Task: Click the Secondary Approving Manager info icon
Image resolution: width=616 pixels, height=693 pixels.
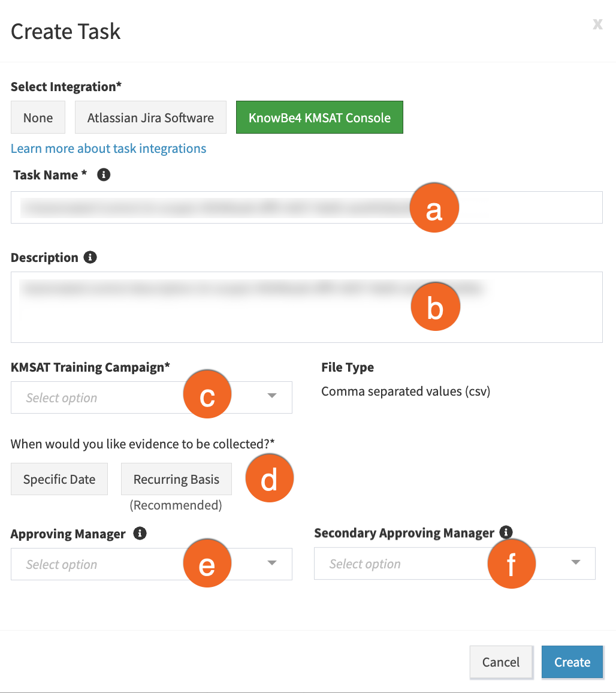Action: tap(506, 532)
